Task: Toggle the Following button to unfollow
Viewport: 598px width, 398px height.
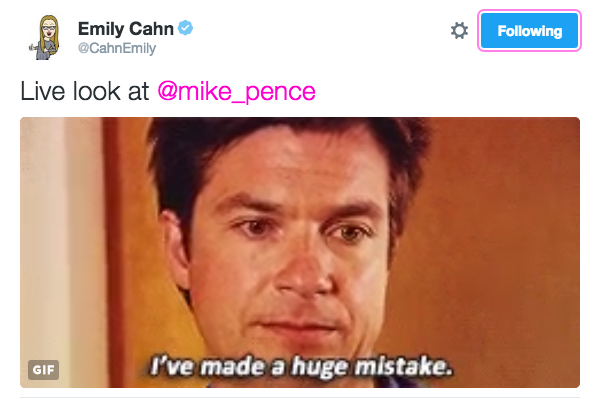Action: [529, 30]
